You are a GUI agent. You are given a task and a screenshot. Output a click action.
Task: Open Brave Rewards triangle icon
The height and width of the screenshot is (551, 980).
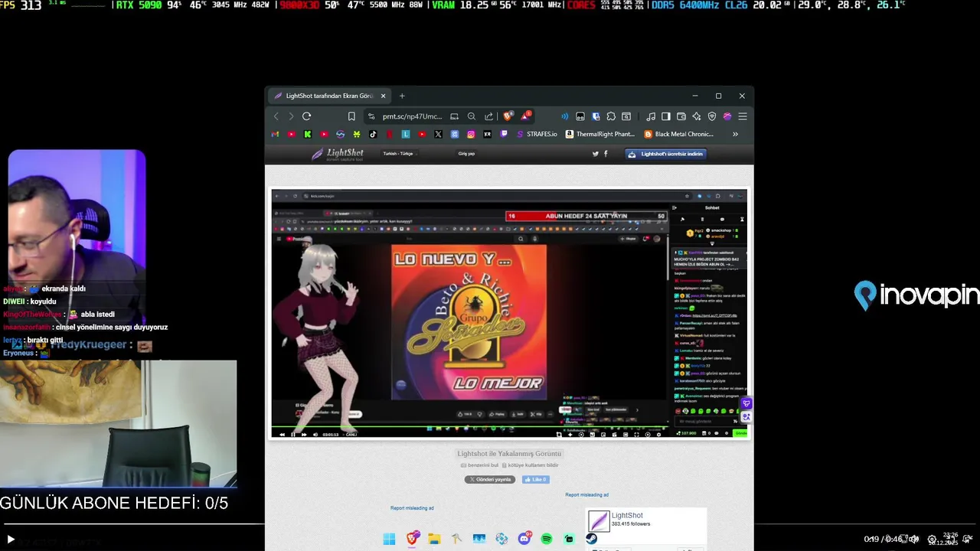coord(525,116)
